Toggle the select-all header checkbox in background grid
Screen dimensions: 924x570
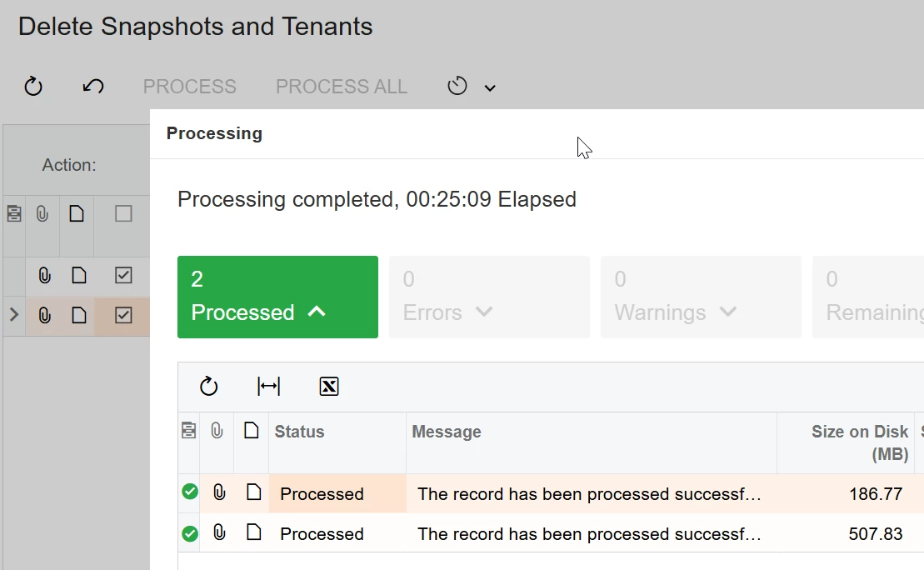123,213
